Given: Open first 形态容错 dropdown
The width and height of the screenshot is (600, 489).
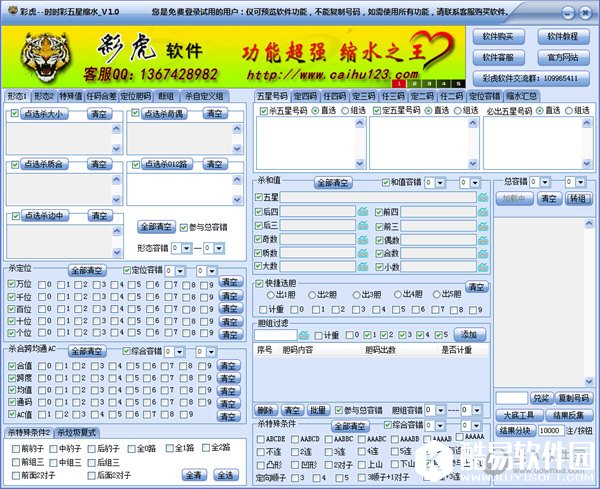Looking at the screenshot, I should point(186,248).
